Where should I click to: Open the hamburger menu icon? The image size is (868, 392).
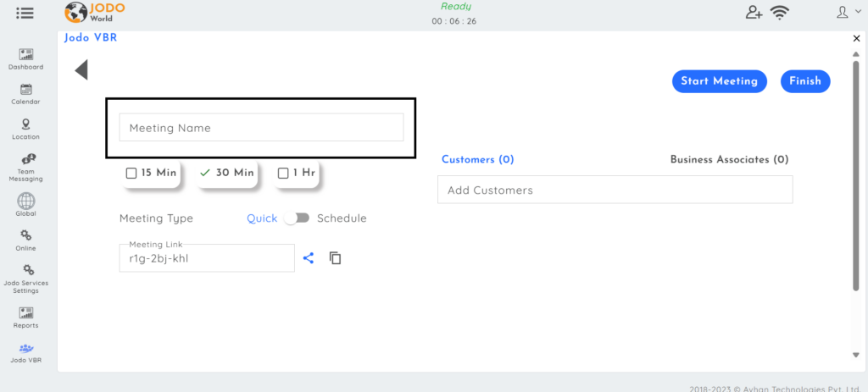point(25,13)
